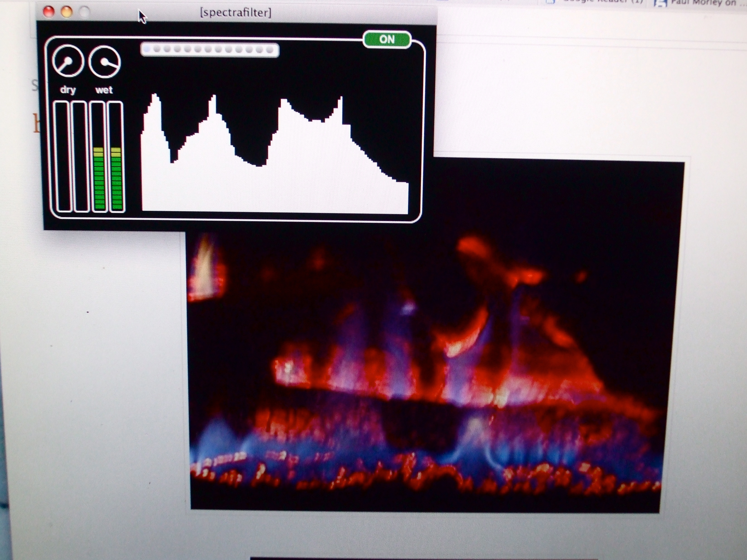Click the wet level knob
Image resolution: width=747 pixels, height=560 pixels.
point(104,62)
